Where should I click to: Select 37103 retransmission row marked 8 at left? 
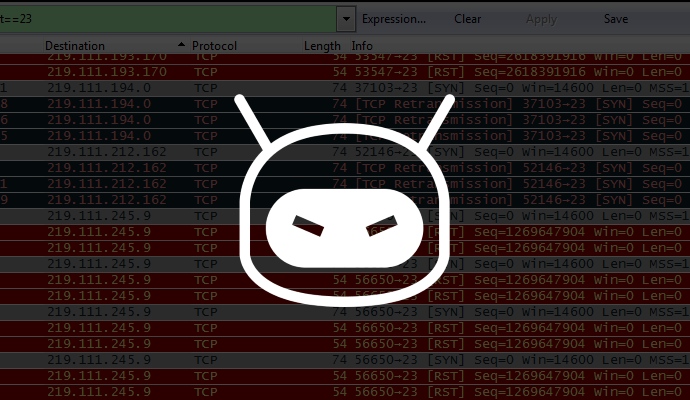click(x=345, y=104)
